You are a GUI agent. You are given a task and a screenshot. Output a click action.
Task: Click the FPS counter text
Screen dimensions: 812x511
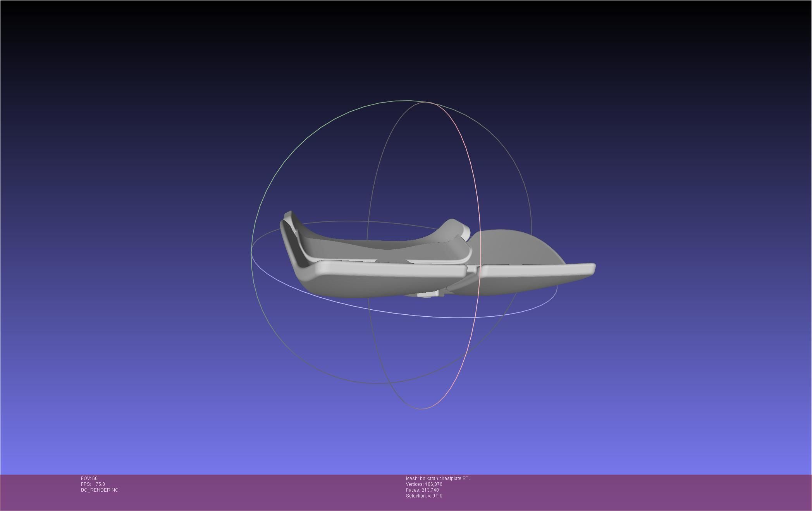point(93,484)
